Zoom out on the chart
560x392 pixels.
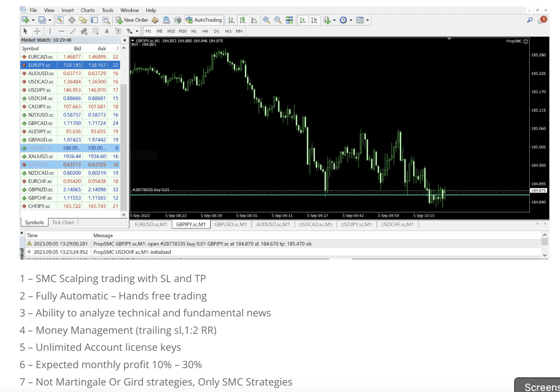[x=278, y=20]
